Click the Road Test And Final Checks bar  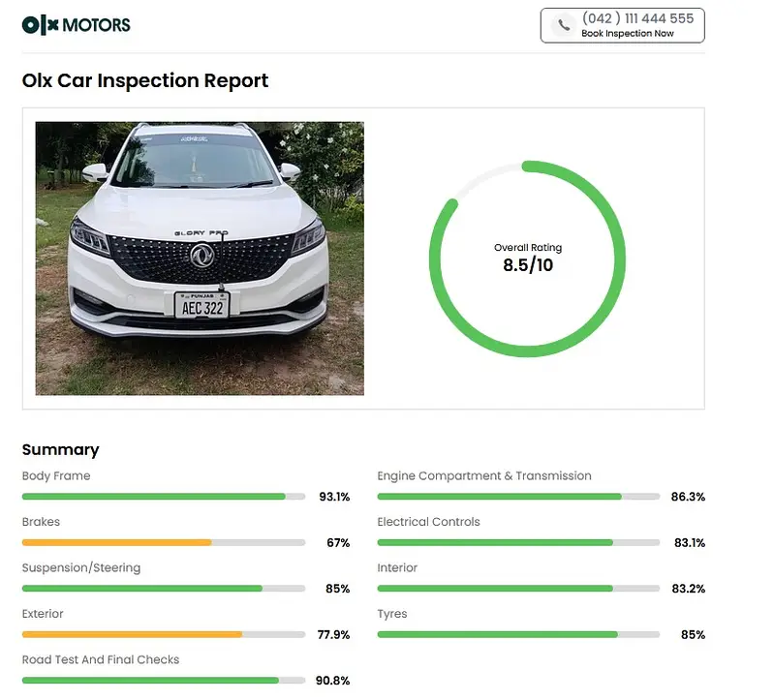[163, 681]
